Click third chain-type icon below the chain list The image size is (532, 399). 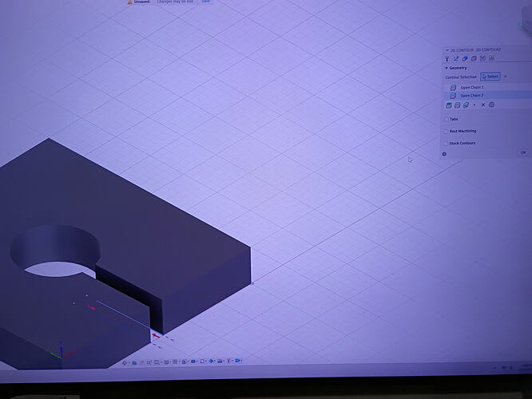466,105
